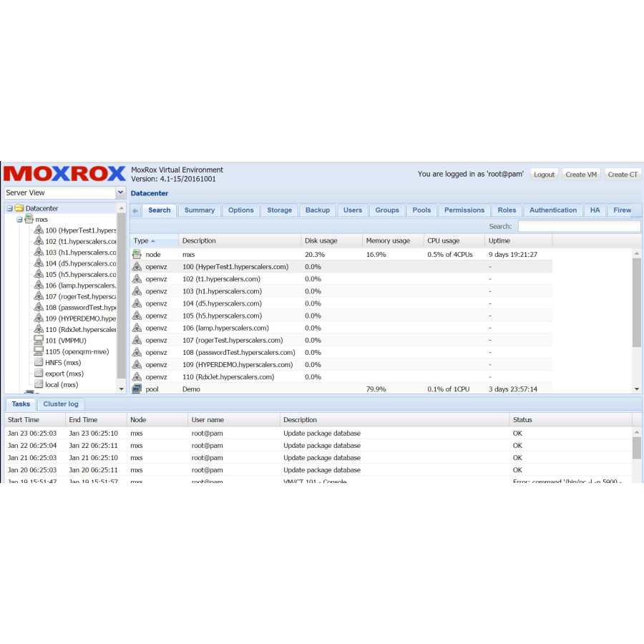The image size is (644, 644).
Task: Click the mxs node server icon in the tree
Action: click(29, 219)
